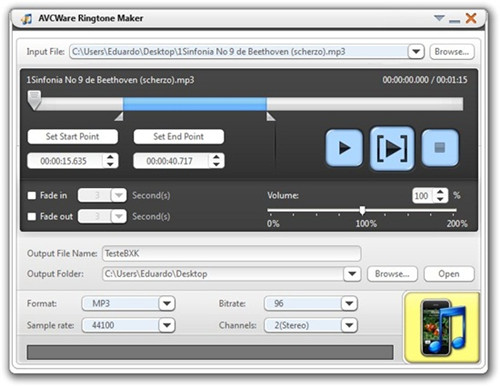
Task: Click the start time field 00:00:15.635
Action: click(x=65, y=161)
